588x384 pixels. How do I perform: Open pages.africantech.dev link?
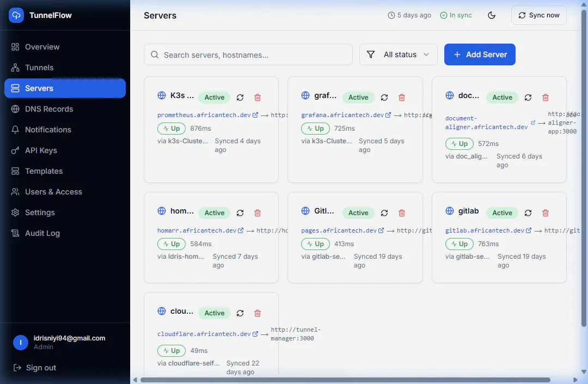pyautogui.click(x=342, y=230)
